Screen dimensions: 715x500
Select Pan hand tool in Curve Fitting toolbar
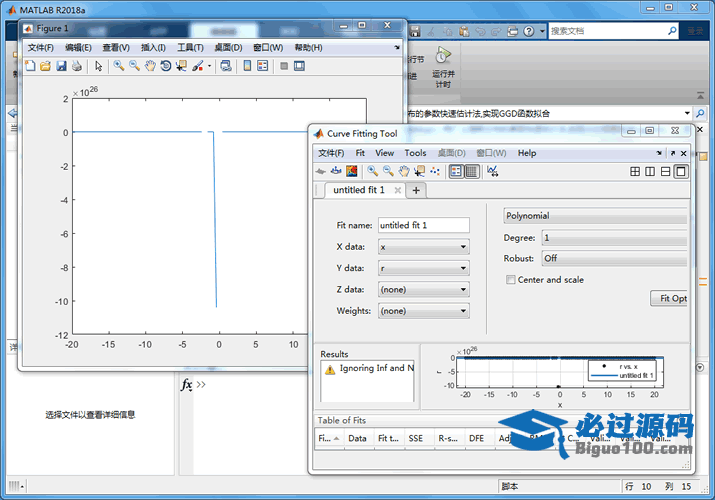click(404, 171)
